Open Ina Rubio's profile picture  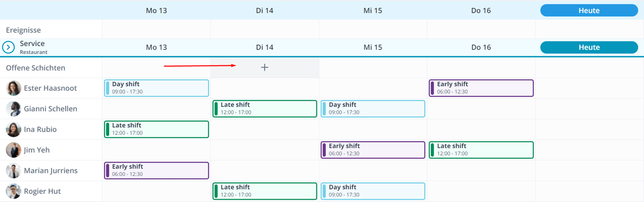tap(14, 129)
